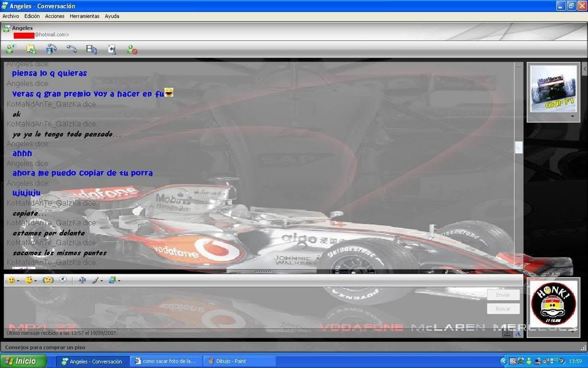Viewport: 588px width, 368px height.
Task: Open the Ayuda menu
Action: point(112,16)
